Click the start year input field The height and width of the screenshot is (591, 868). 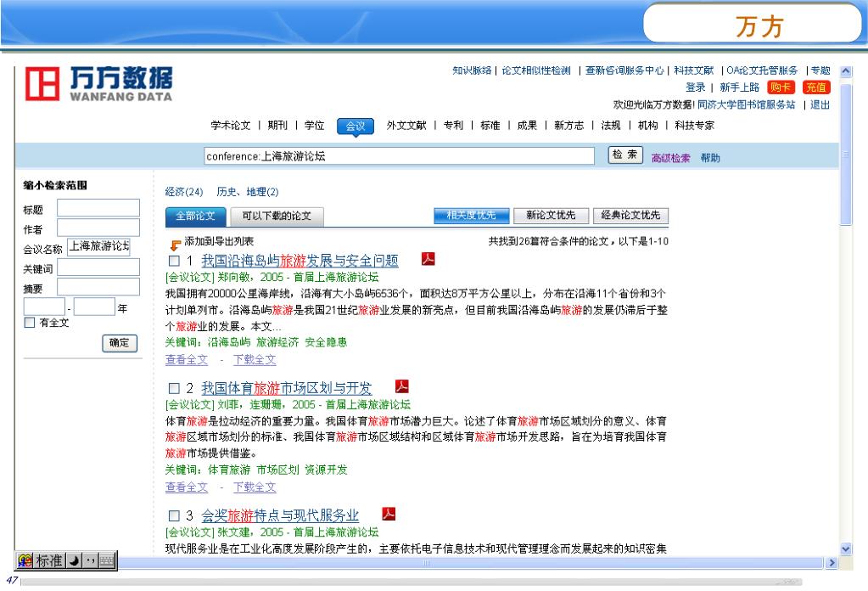[44, 307]
